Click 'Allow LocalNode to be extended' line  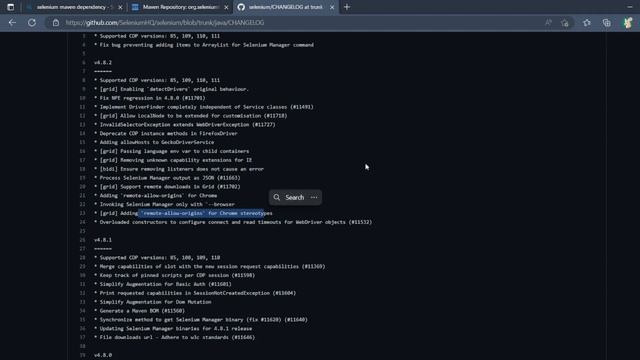(191, 116)
